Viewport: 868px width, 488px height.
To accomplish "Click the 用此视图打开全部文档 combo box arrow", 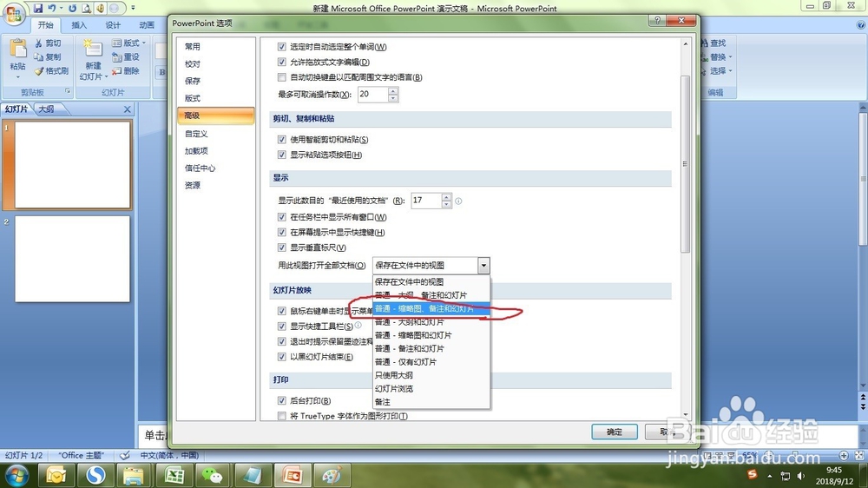I will [483, 266].
